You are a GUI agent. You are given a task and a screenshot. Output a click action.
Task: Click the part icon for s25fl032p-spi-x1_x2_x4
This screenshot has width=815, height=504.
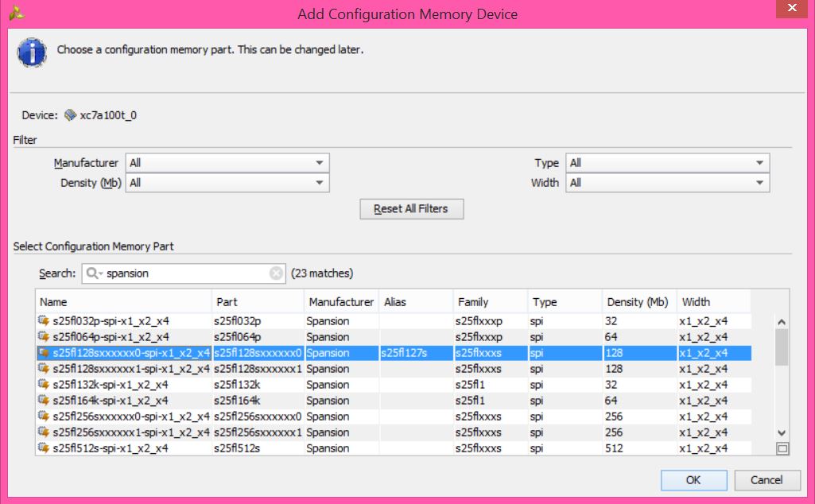pyautogui.click(x=44, y=320)
